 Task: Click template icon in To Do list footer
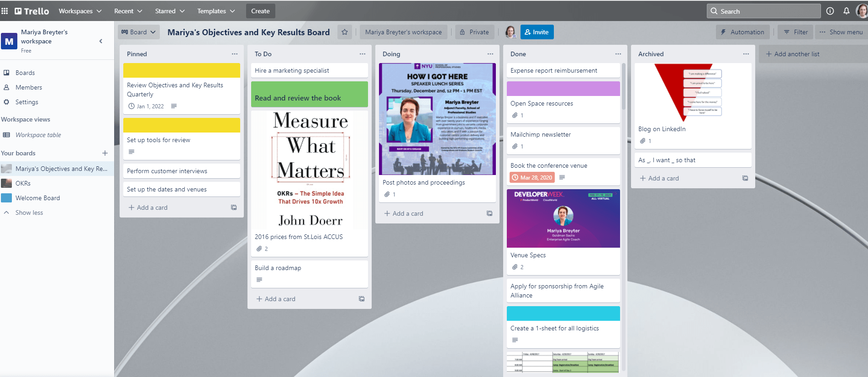362,299
